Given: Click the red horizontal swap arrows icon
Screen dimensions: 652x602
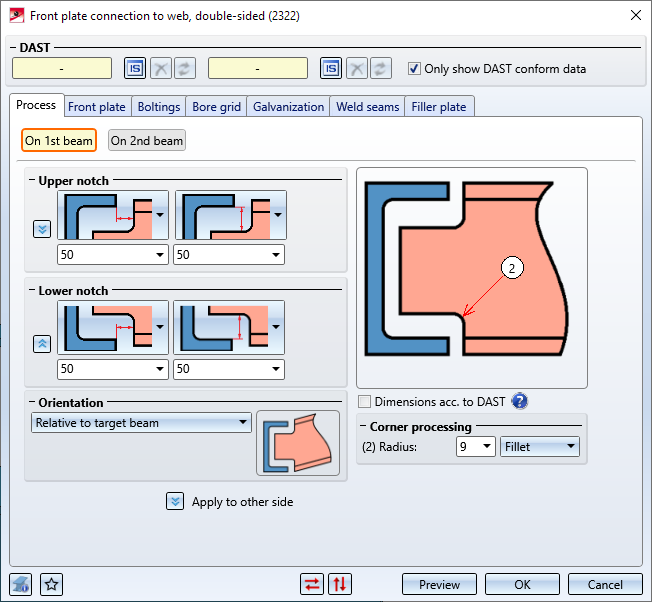Looking at the screenshot, I should (313, 585).
